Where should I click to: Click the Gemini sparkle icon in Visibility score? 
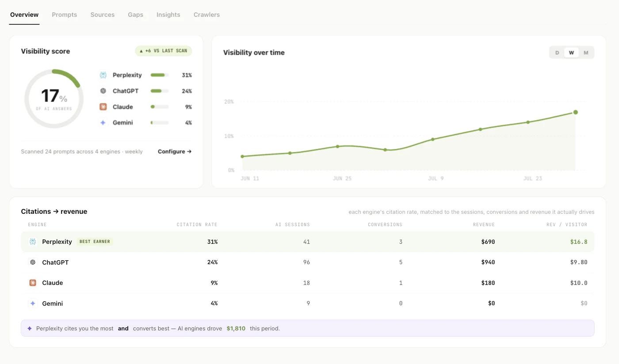click(x=103, y=123)
